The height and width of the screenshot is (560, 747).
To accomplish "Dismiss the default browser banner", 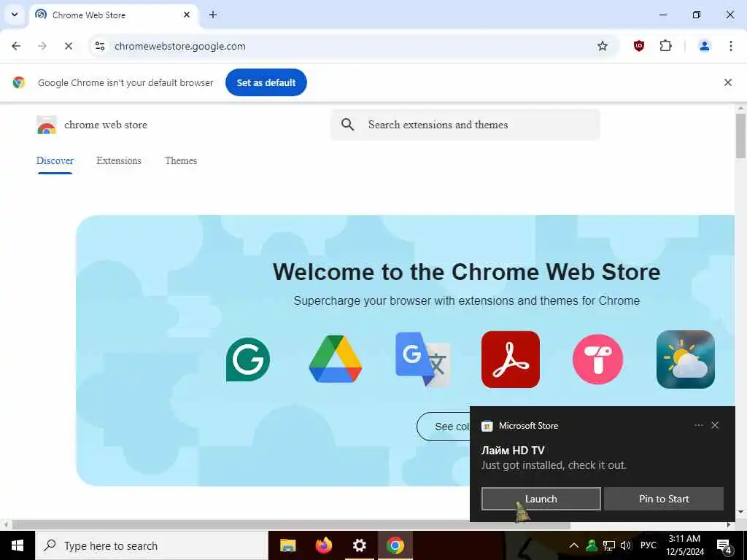I will (x=728, y=82).
